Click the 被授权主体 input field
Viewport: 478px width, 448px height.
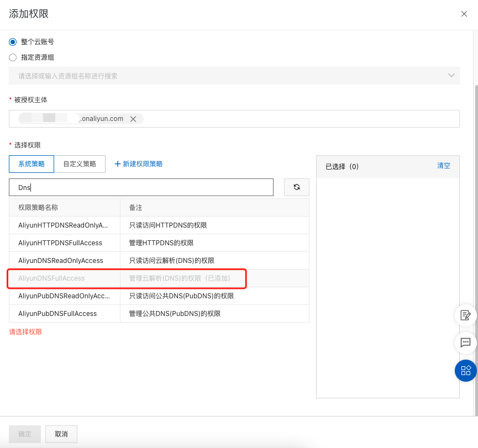pyautogui.click(x=234, y=119)
